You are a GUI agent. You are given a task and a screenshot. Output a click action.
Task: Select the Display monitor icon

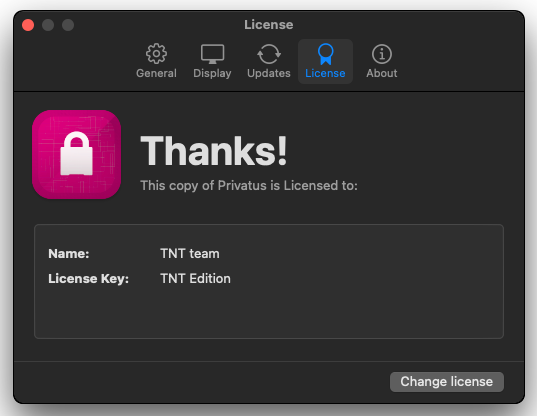pos(212,54)
